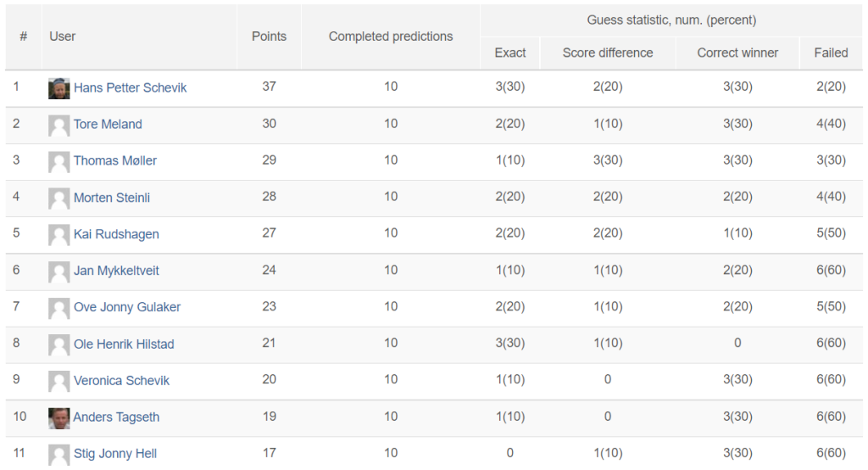Click Jan Mykkeltveit's avatar icon

pos(58,272)
